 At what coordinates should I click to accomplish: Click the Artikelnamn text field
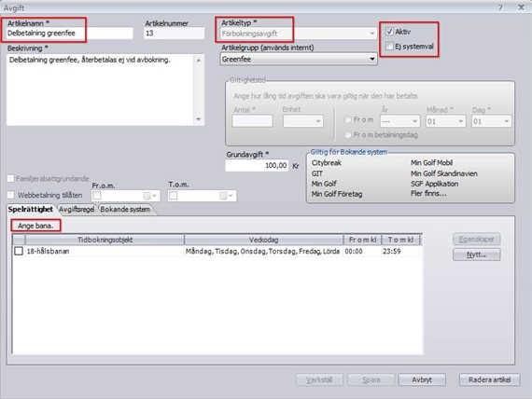coord(70,34)
